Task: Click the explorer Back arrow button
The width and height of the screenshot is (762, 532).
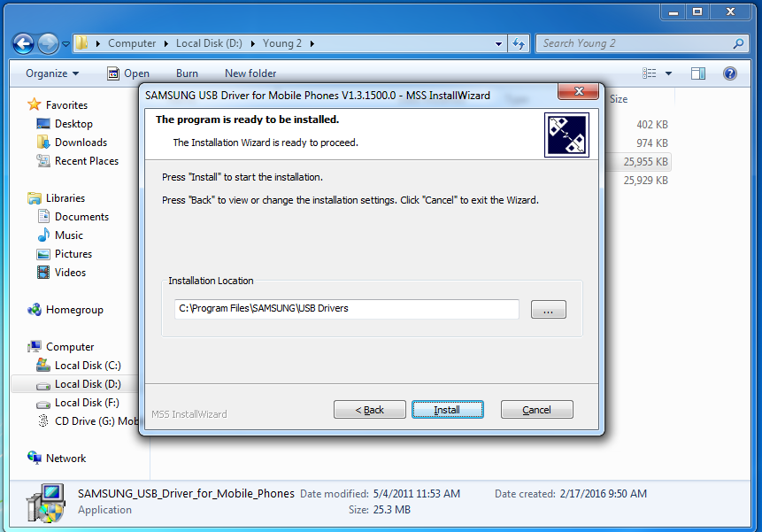Action: coord(23,44)
